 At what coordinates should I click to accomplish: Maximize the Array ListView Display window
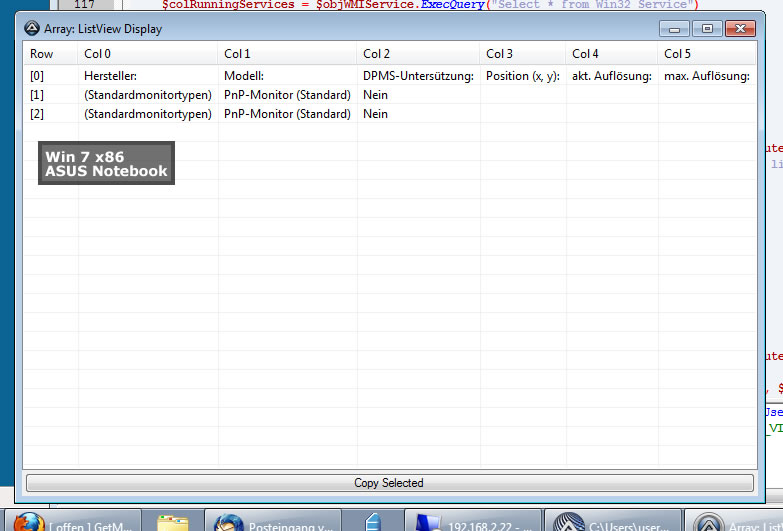click(707, 29)
